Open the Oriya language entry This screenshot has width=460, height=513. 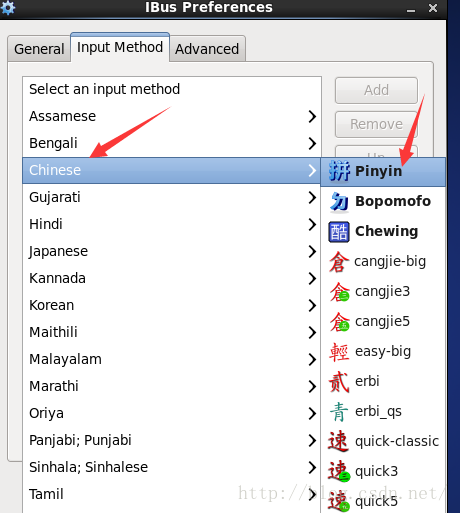point(172,413)
